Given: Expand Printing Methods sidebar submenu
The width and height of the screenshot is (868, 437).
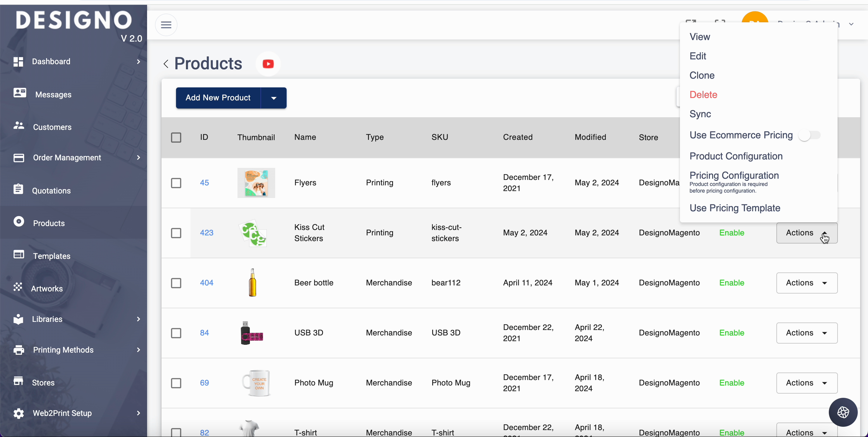Looking at the screenshot, I should tap(138, 350).
